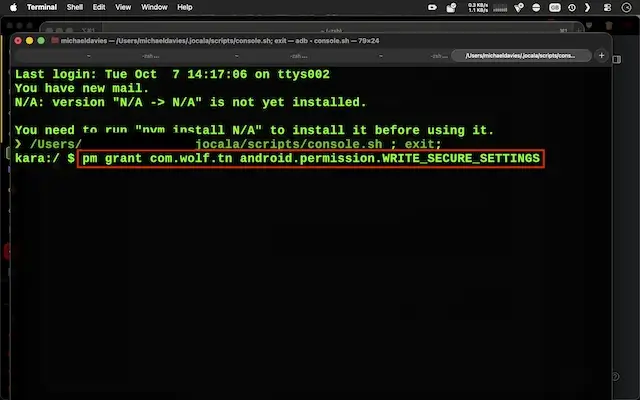The height and width of the screenshot is (400, 640).
Task: Click the chevron icon in menu bar
Action: (x=587, y=7)
